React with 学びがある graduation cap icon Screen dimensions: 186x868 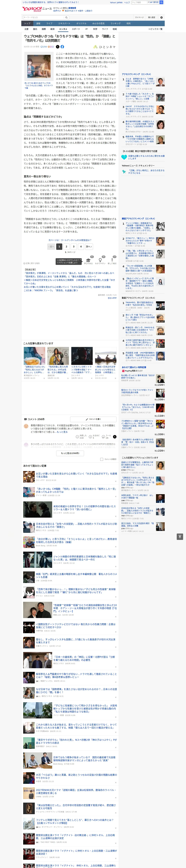(x=89, y=260)
